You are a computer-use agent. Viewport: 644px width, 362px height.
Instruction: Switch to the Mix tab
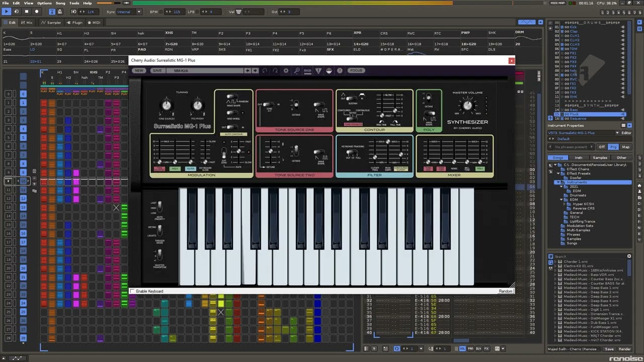[x=27, y=23]
